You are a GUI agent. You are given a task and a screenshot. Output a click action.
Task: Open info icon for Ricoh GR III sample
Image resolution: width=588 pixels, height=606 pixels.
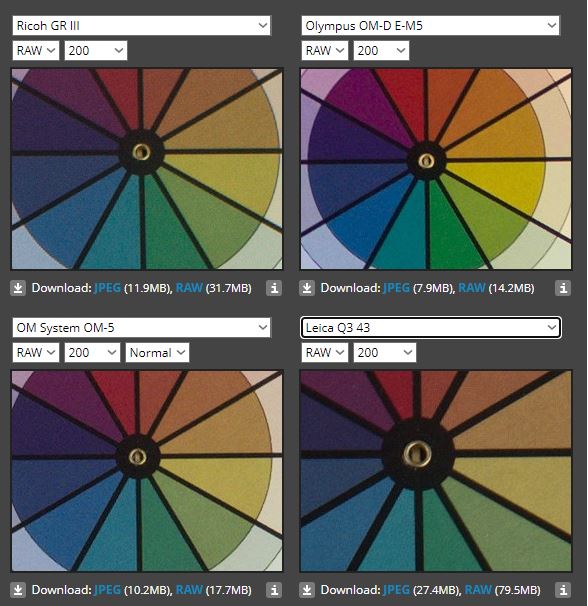(x=274, y=288)
